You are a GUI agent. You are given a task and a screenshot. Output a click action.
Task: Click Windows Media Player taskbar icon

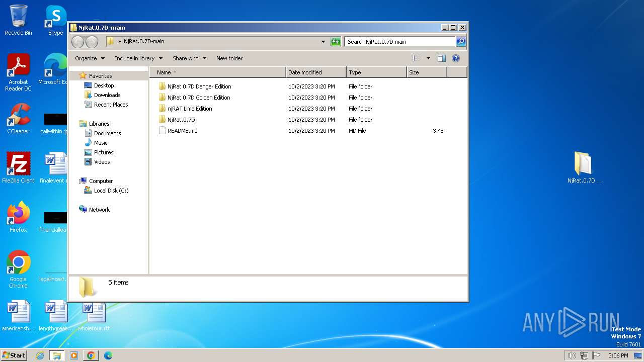coord(73,355)
